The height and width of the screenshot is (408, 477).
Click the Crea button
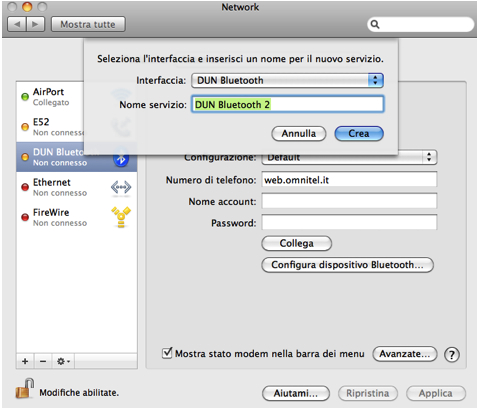(x=359, y=134)
